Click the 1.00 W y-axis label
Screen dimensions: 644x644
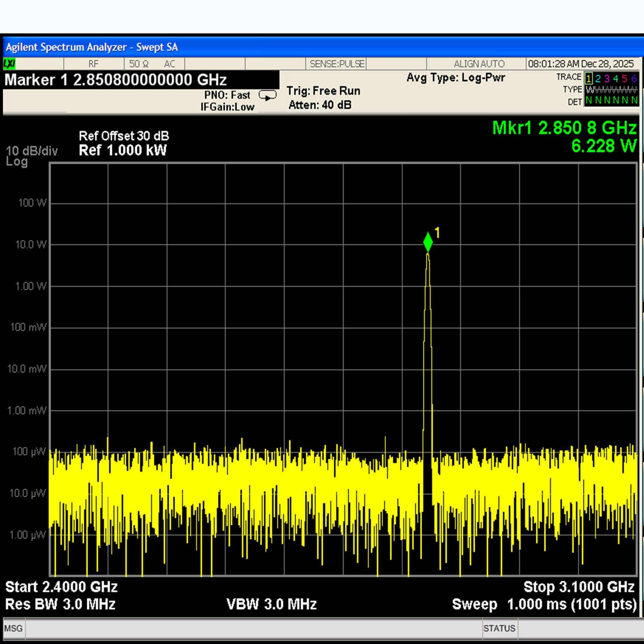[31, 286]
